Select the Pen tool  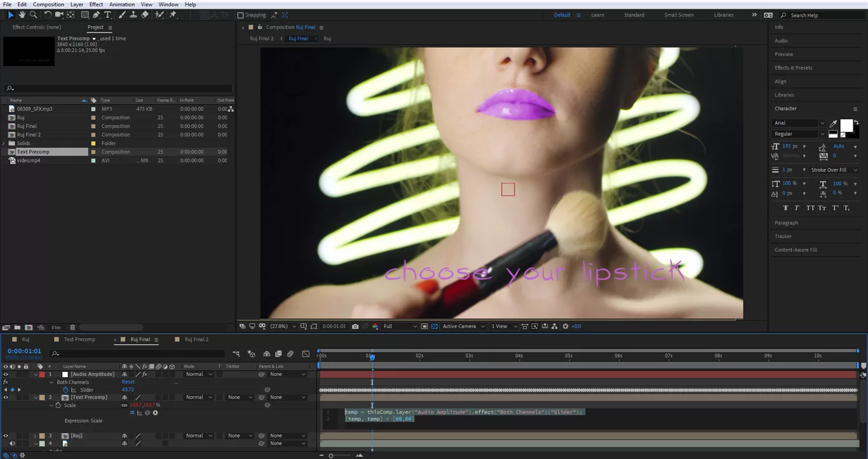click(97, 15)
